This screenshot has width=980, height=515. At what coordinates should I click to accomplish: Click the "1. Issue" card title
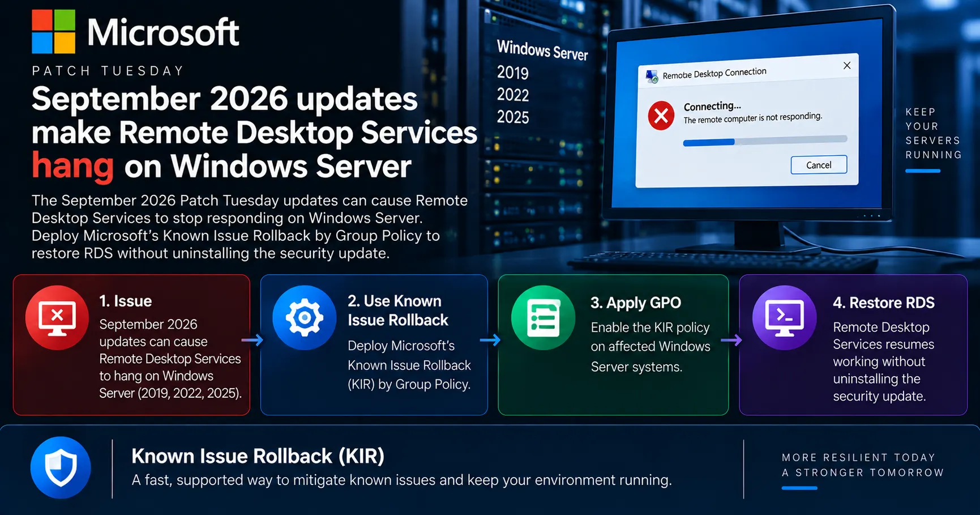[x=126, y=301]
